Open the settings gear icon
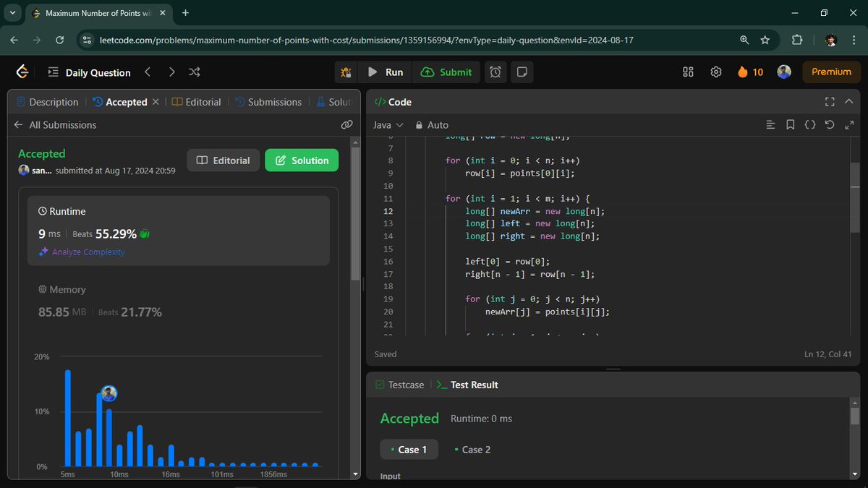This screenshot has height=488, width=868. (716, 72)
